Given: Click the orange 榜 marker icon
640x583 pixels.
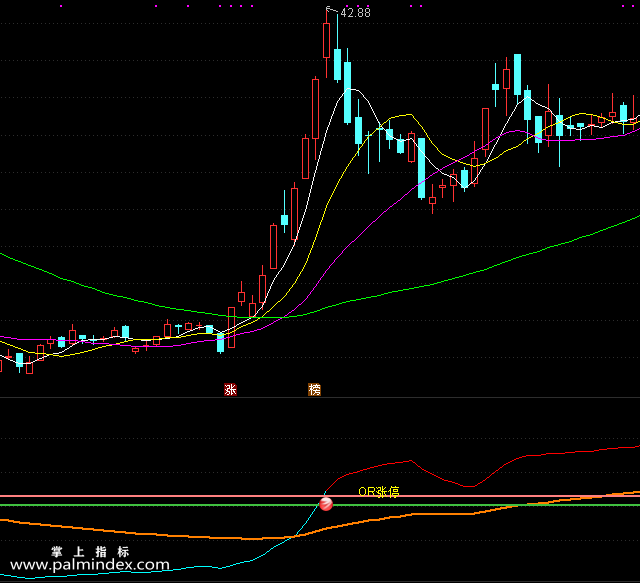Looking at the screenshot, I should pos(314,389).
